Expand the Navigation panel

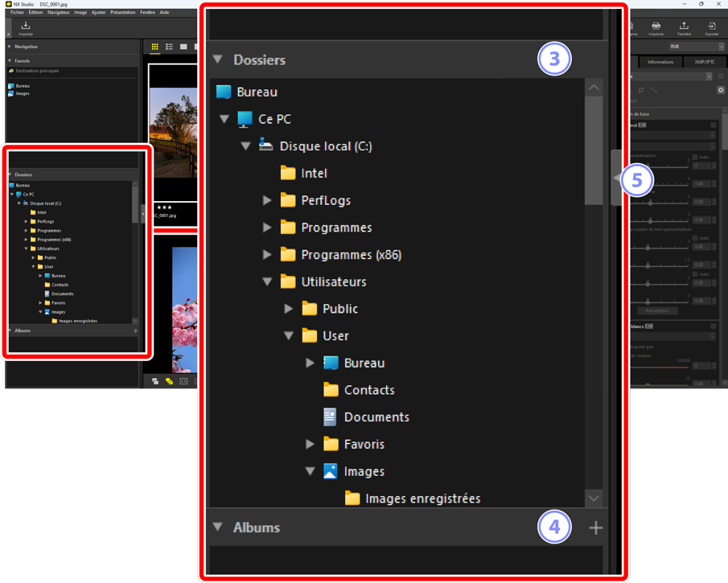coord(10,47)
